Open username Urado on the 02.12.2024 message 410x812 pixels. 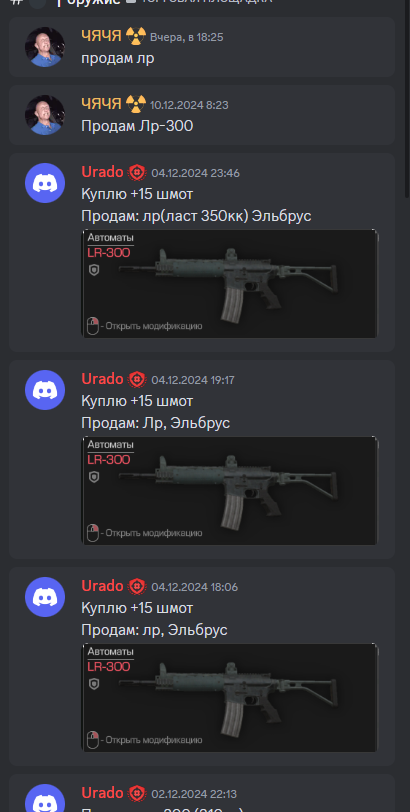pyautogui.click(x=102, y=793)
